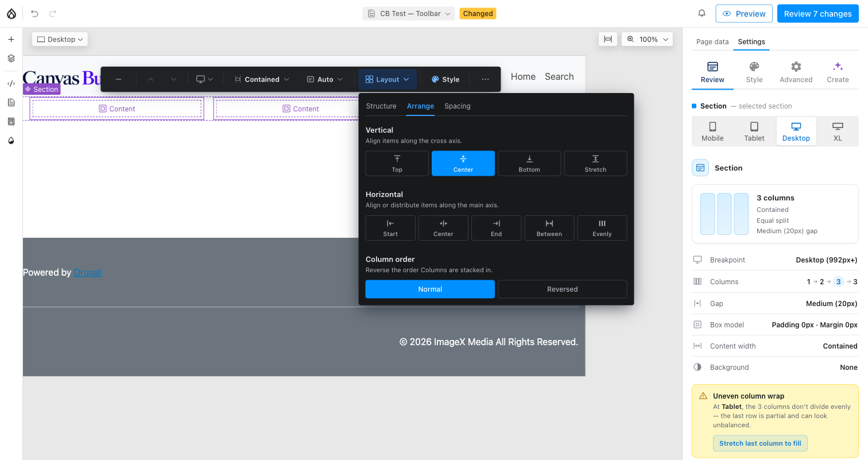
Task: Select the first Content column placeholder
Action: (117, 109)
